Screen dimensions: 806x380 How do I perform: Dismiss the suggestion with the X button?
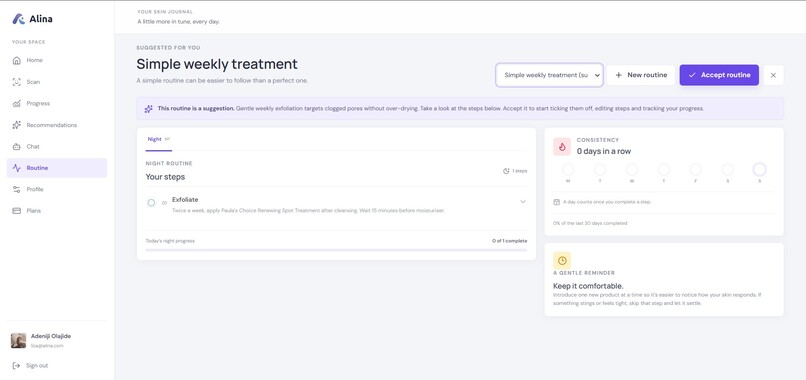click(774, 75)
